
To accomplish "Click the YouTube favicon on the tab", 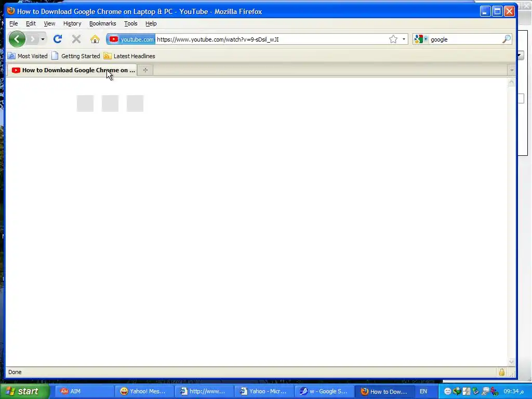I will pos(16,70).
